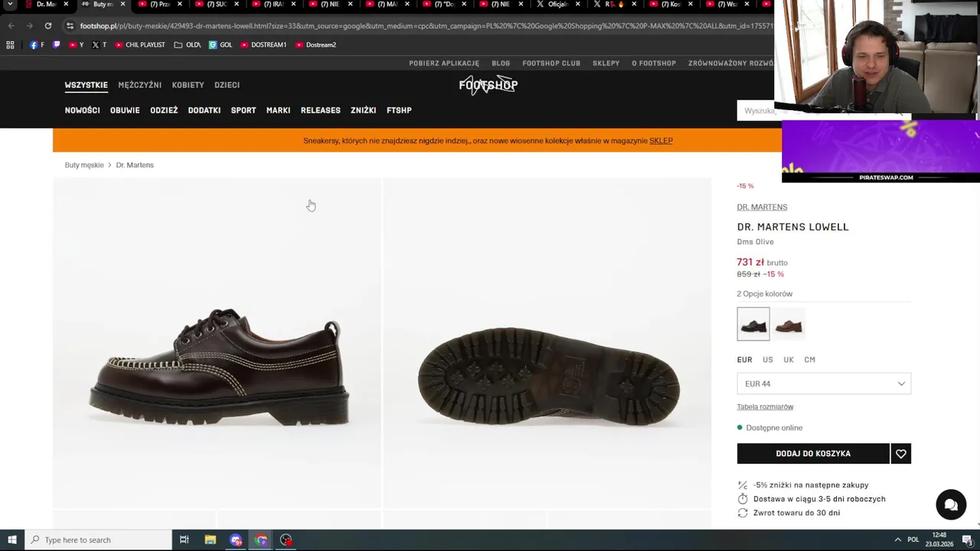
Task: Open the Chrome taskbar icon
Action: click(261, 540)
